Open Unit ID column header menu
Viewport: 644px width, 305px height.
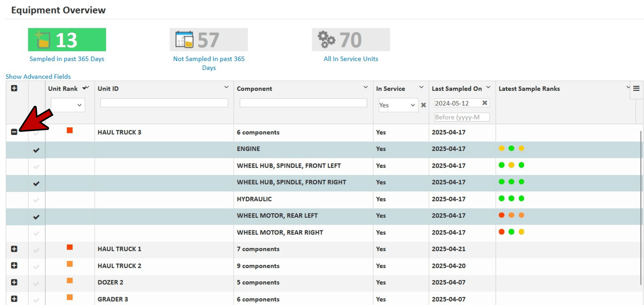tap(226, 87)
